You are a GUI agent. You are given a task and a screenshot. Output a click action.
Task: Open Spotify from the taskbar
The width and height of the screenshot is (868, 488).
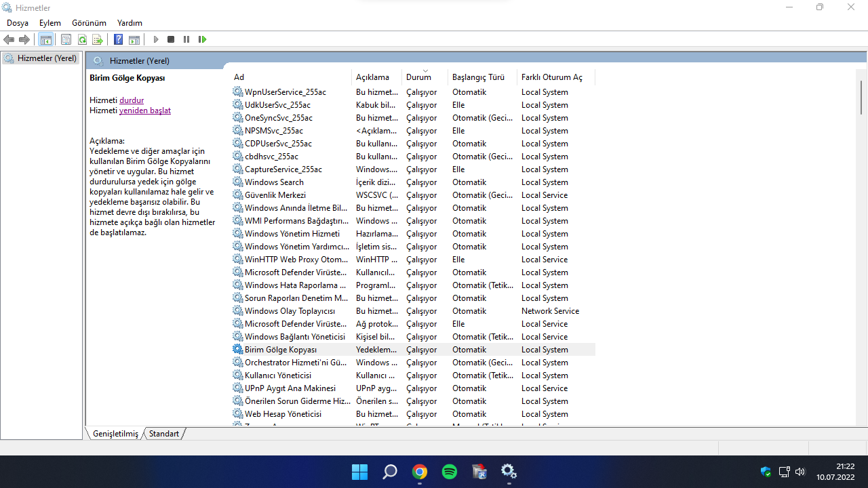click(450, 472)
